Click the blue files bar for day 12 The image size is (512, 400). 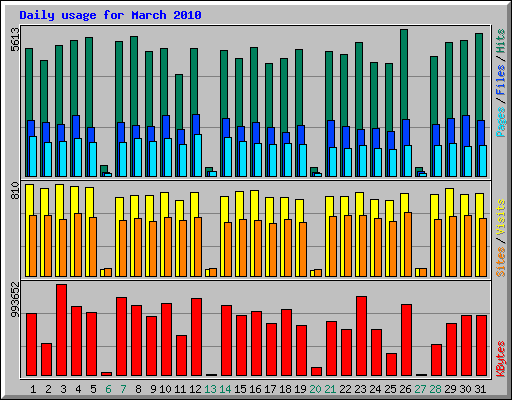click(196, 124)
